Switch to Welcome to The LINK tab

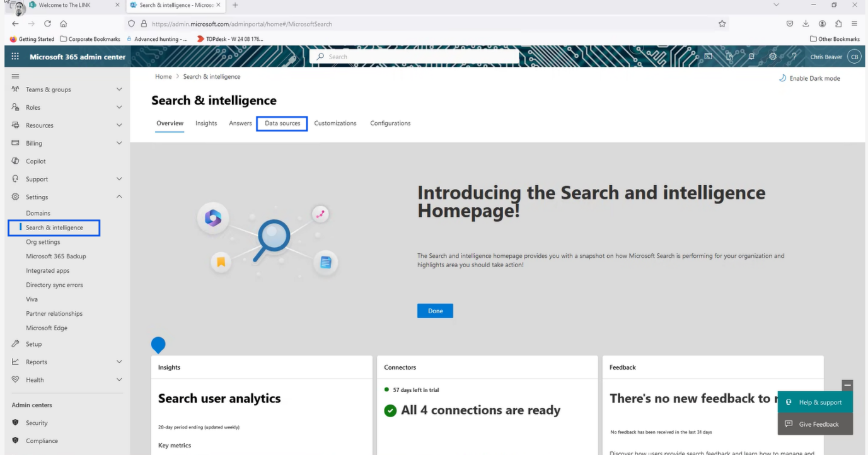click(75, 5)
